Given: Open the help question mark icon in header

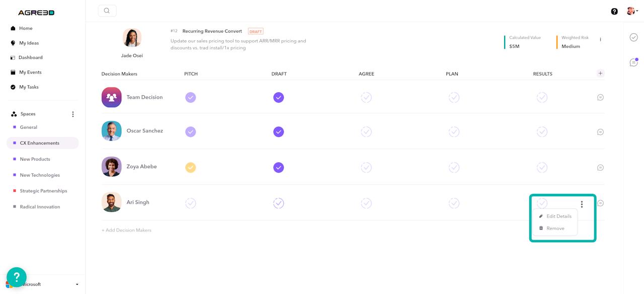Looking at the screenshot, I should [x=614, y=11].
